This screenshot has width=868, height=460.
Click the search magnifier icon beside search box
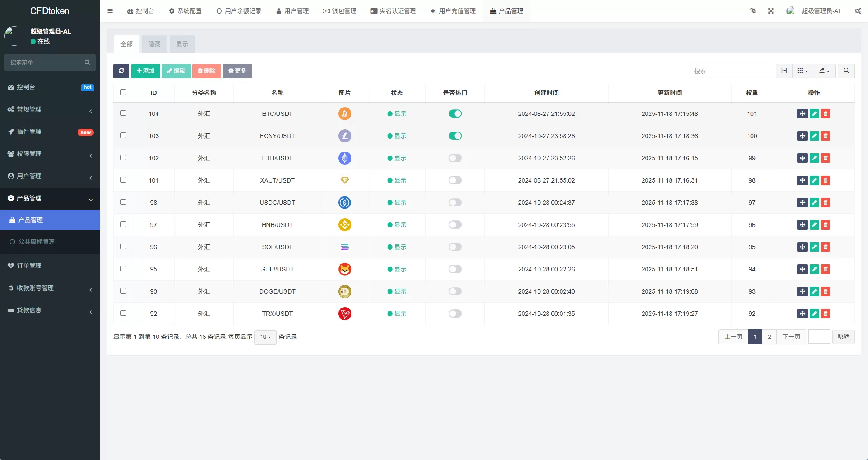point(846,71)
